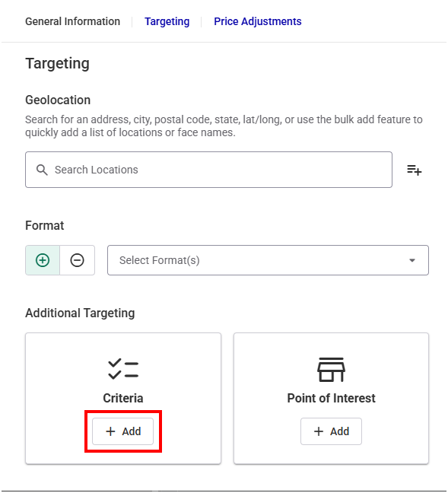The width and height of the screenshot is (448, 493).
Task: Add a Point of Interest target
Action: 331,431
